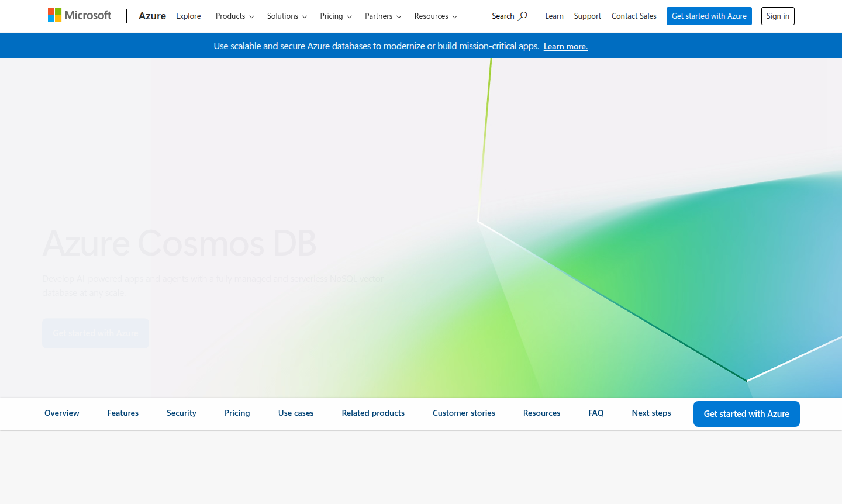Switch to the Security section tab
This screenshot has height=504, width=842.
coord(181,413)
